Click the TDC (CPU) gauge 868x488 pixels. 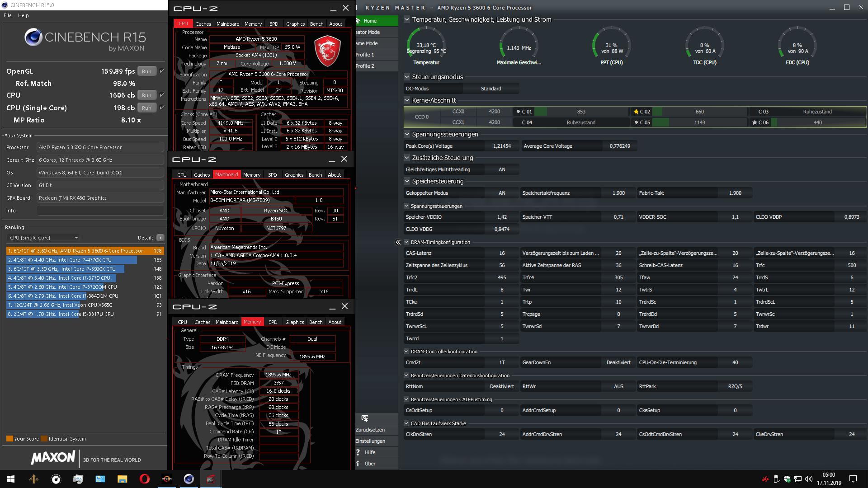[704, 46]
